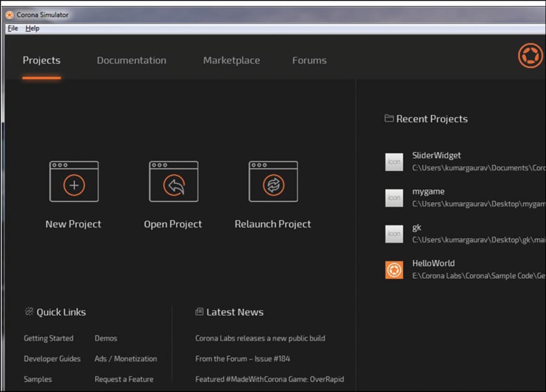546x392 pixels.
Task: Open the Getting Started quick link
Action: [x=49, y=338]
